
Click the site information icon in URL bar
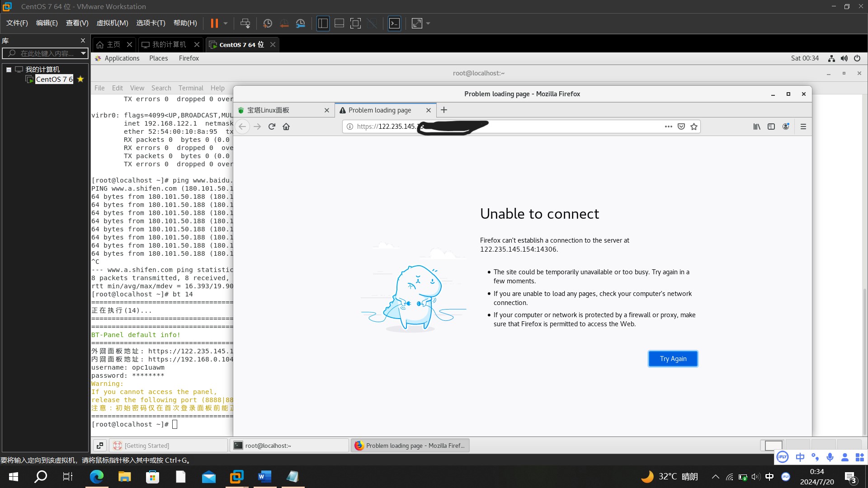349,127
